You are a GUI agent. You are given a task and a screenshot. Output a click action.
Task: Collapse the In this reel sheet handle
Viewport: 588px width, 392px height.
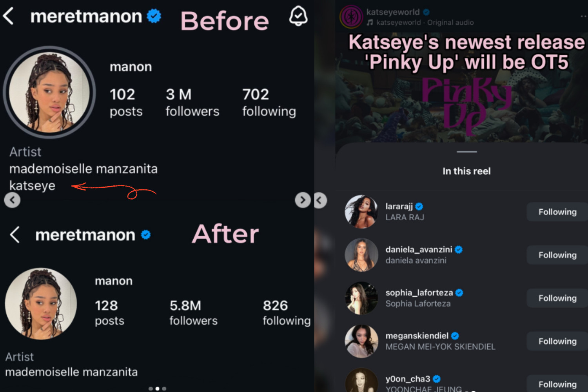pos(467,152)
